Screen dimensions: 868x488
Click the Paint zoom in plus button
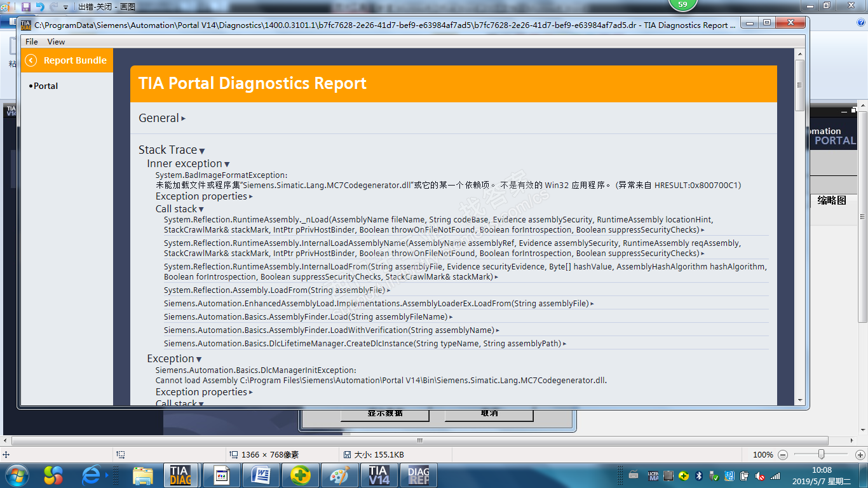(860, 455)
